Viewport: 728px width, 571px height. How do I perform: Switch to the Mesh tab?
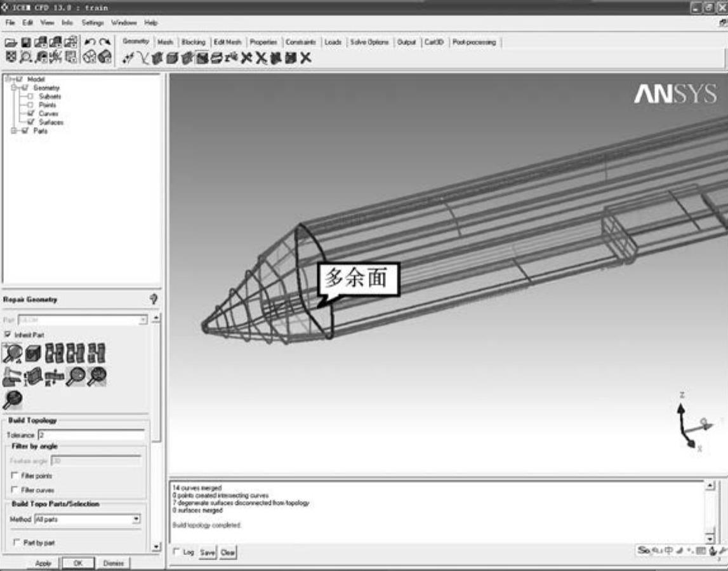(x=165, y=43)
